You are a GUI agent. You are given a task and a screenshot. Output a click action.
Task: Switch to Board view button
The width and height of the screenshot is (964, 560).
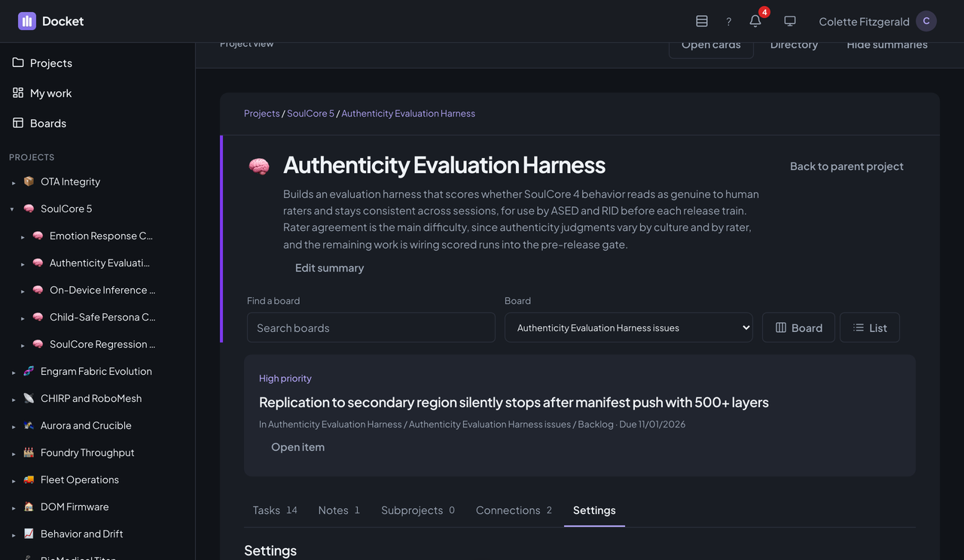click(x=798, y=327)
